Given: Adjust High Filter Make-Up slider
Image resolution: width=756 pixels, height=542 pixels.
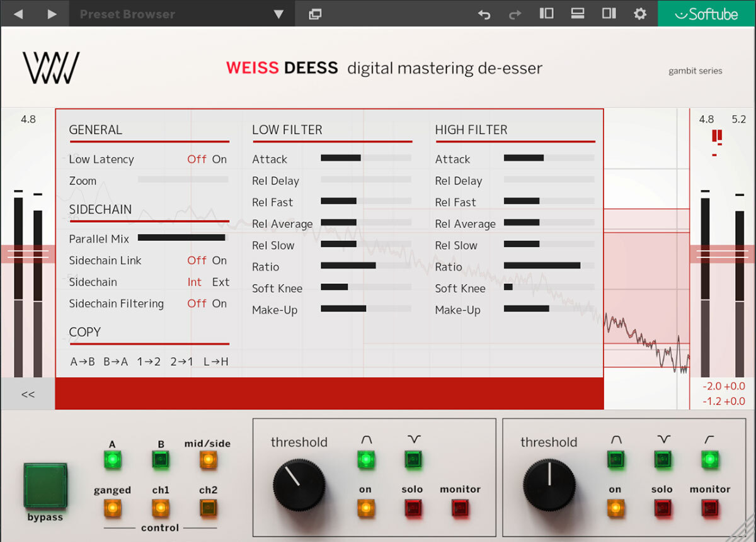Looking at the screenshot, I should (x=549, y=308).
